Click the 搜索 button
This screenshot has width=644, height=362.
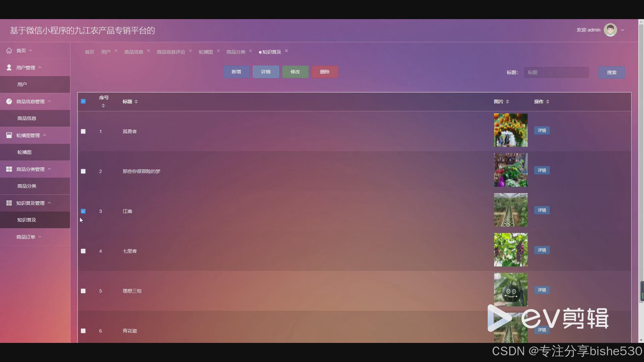click(x=611, y=72)
